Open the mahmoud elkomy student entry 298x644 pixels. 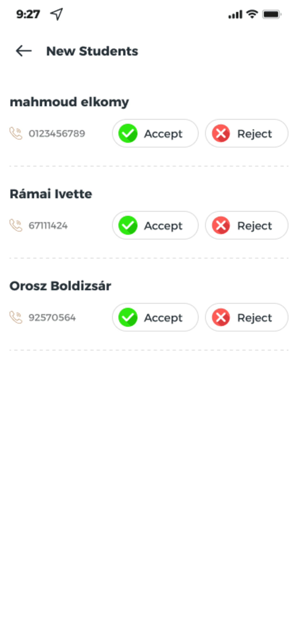[x=69, y=102]
